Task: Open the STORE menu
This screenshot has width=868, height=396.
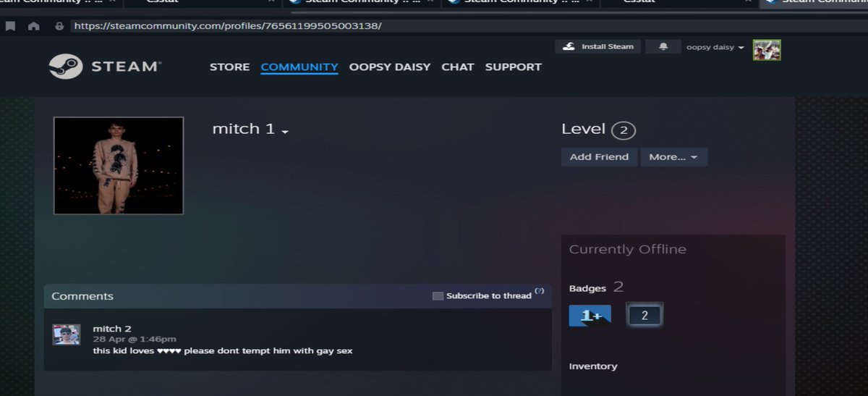Action: point(230,67)
